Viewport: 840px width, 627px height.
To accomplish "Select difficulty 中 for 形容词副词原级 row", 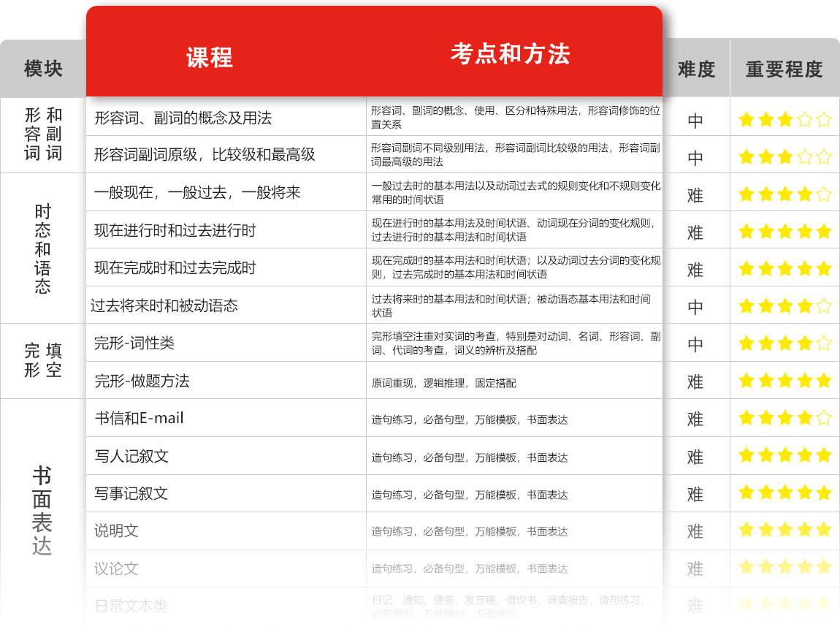I will pyautogui.click(x=695, y=158).
